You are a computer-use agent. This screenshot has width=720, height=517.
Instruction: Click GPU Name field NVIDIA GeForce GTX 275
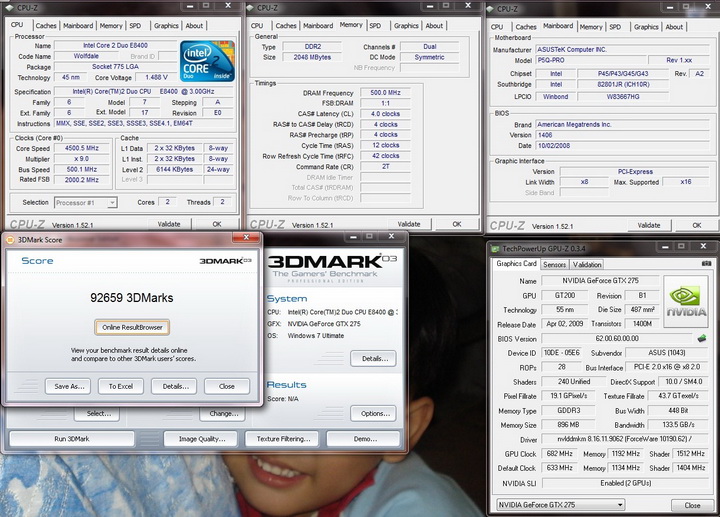click(600, 281)
